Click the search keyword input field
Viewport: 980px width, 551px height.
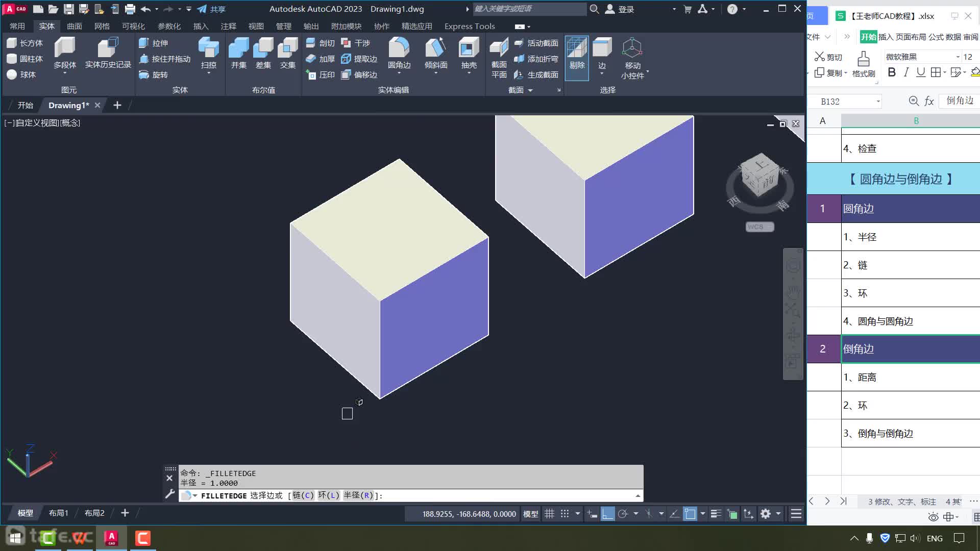pos(529,9)
